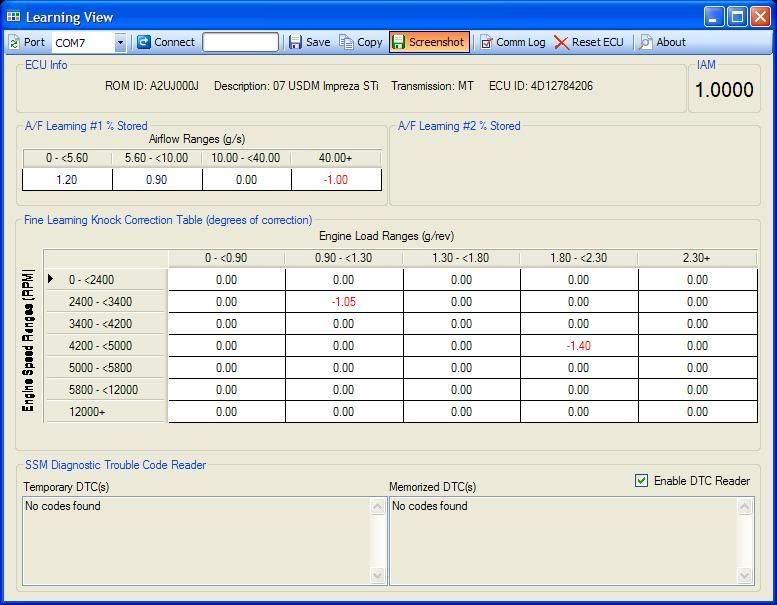This screenshot has height=605, width=777.
Task: Select the -1.05 knock correction cell
Action: 343,302
